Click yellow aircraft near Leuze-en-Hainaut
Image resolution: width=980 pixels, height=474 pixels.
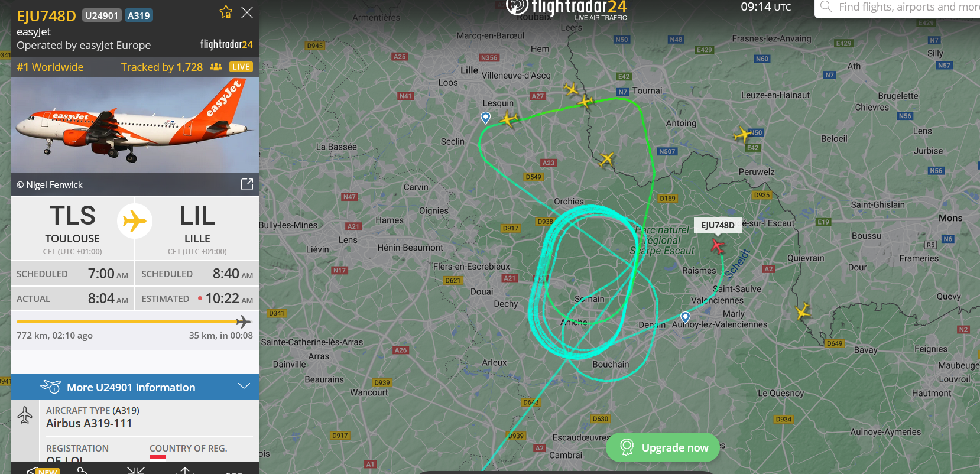point(742,135)
